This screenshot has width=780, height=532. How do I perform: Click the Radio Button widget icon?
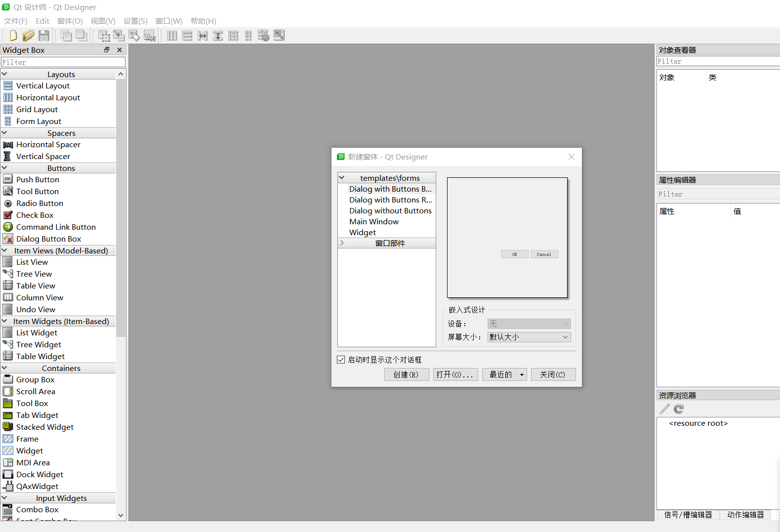[x=8, y=203]
